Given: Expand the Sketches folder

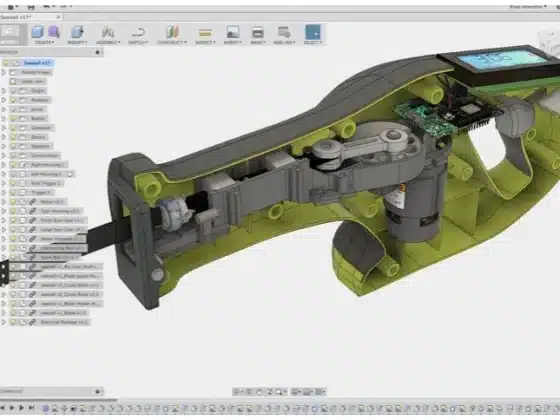Looking at the screenshot, I should coord(4,146).
